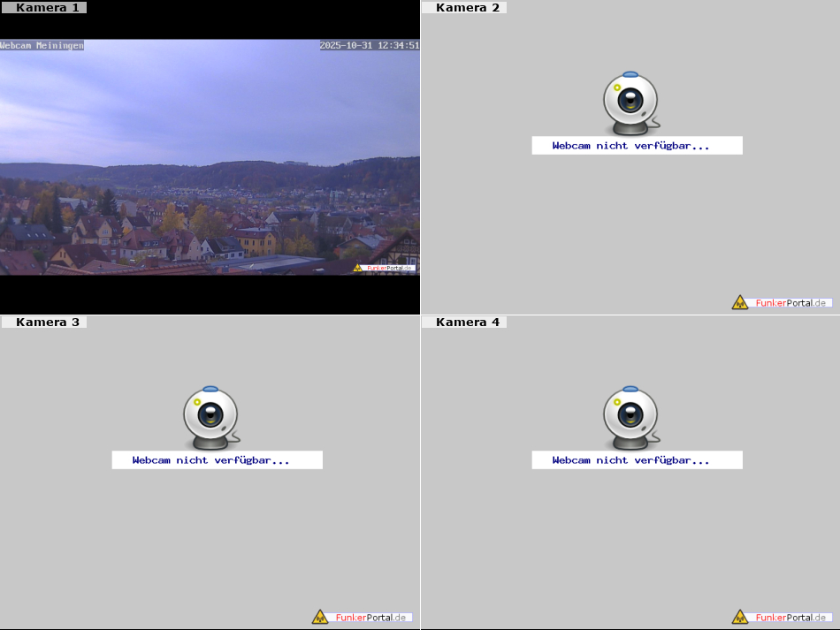
Task: Click the yellow triangle logo in Kamera 2
Action: (740, 302)
